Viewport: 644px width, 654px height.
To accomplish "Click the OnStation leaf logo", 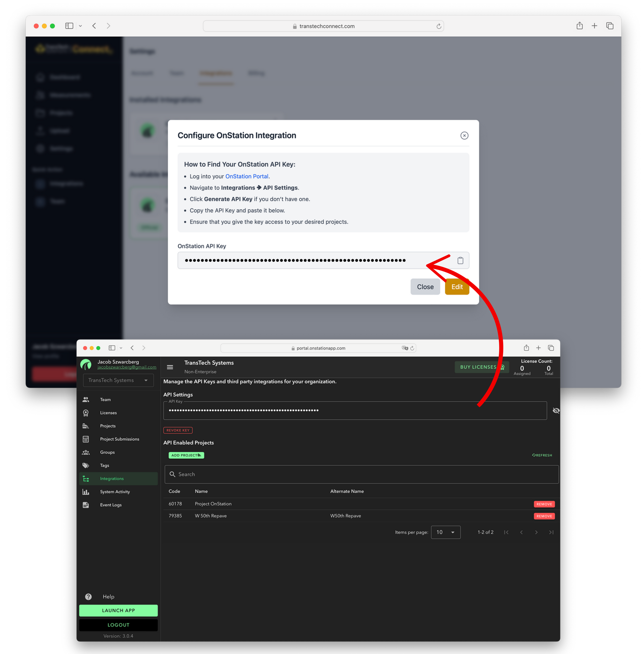I will [x=86, y=364].
